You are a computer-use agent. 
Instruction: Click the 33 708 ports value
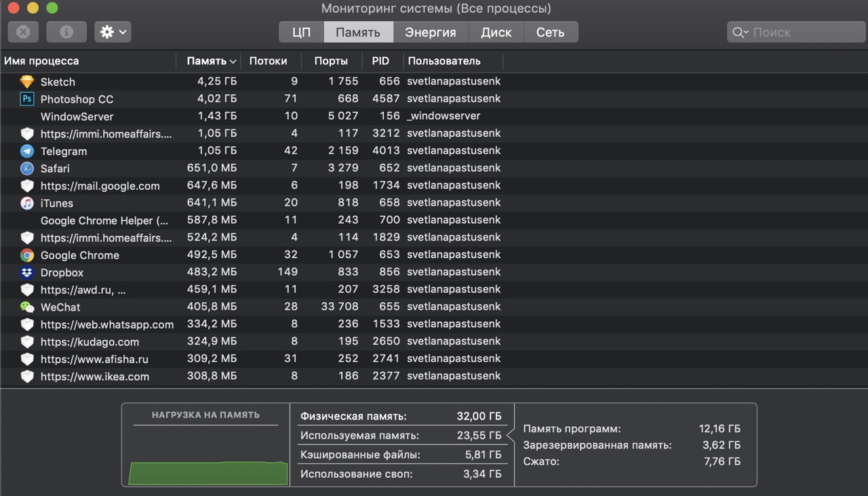340,307
